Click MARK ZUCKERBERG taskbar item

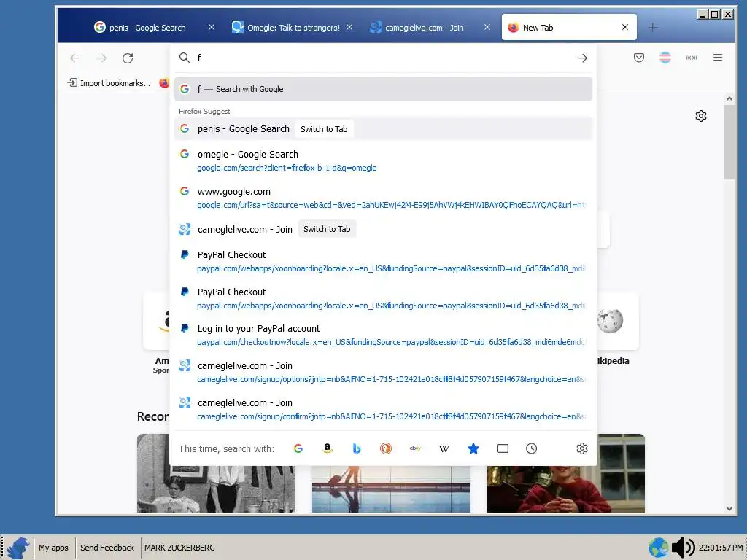click(179, 548)
